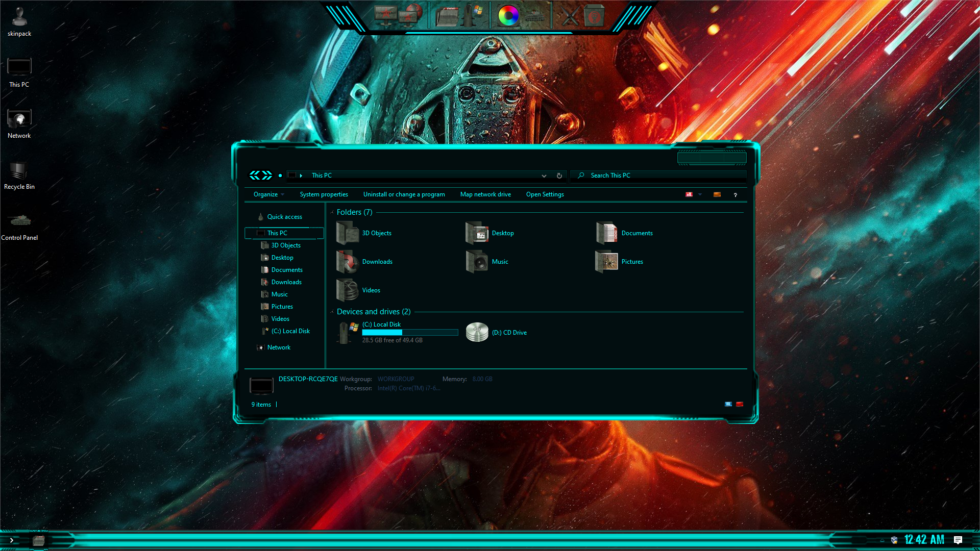Click the Map network drive button
The width and height of the screenshot is (980, 551).
tap(485, 194)
